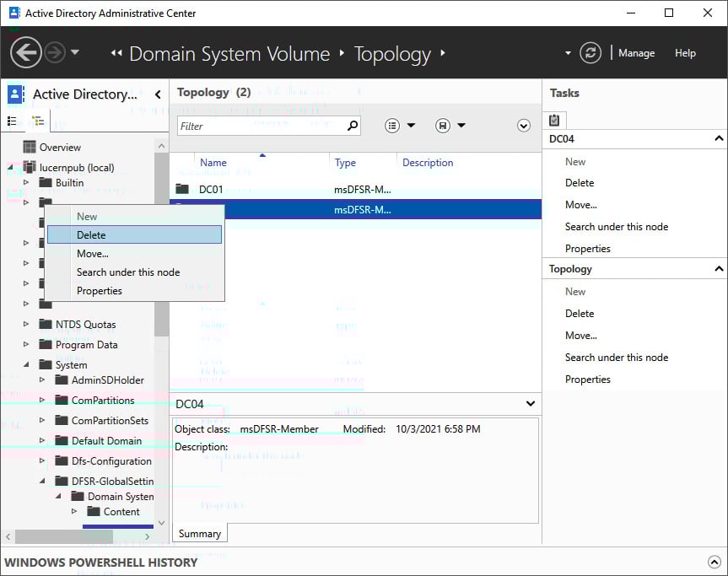Refresh the view with the circular arrows icon
The width and height of the screenshot is (728, 576).
[590, 53]
